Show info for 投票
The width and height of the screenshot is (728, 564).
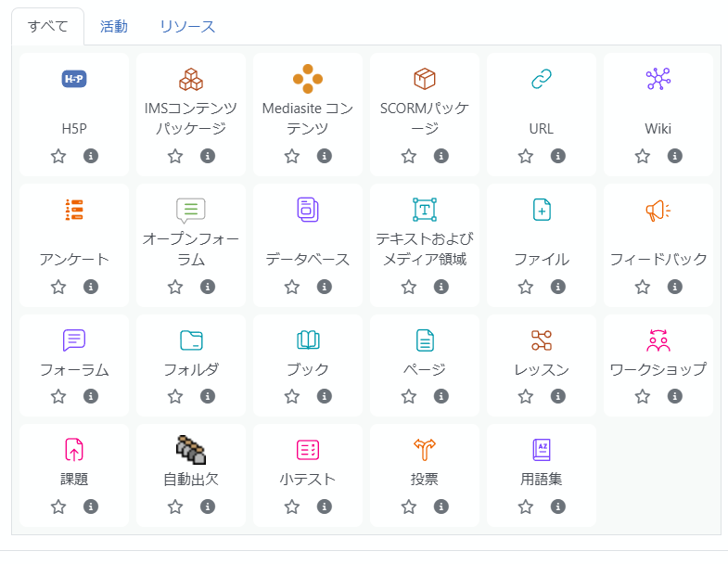point(441,506)
